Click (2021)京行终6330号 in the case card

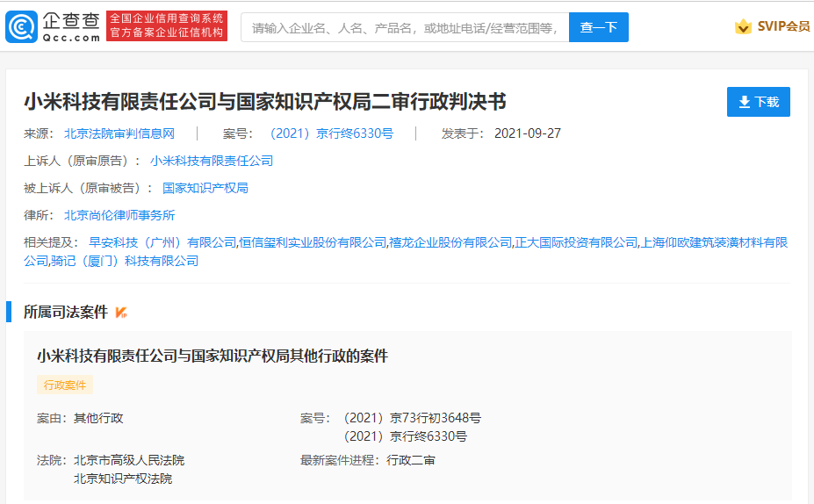[x=406, y=436]
